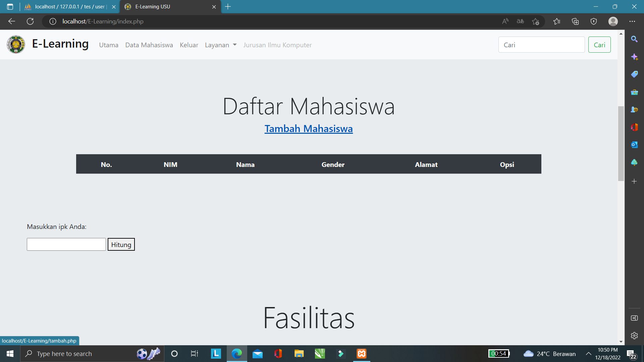The width and height of the screenshot is (644, 362).
Task: Add page to favorites star icon
Action: (535, 21)
